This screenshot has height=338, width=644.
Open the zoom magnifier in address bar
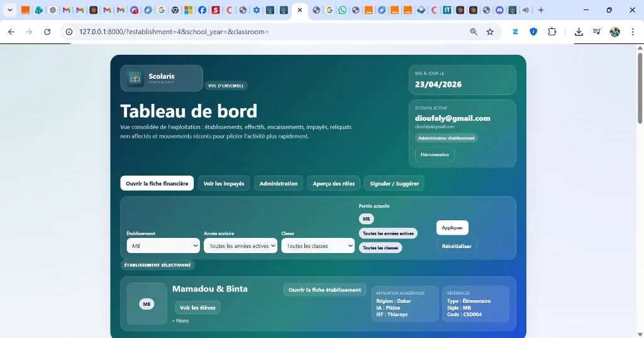[474, 31]
